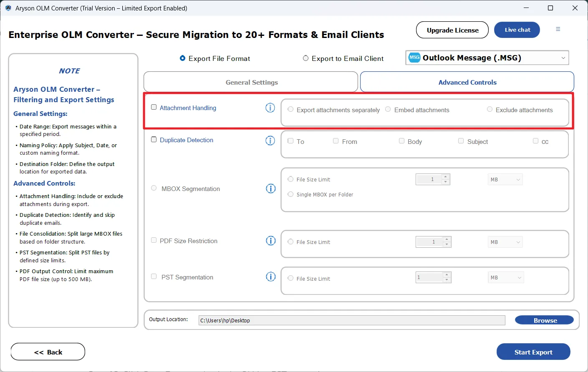Tick the Duplicate Detection checkbox

[154, 140]
